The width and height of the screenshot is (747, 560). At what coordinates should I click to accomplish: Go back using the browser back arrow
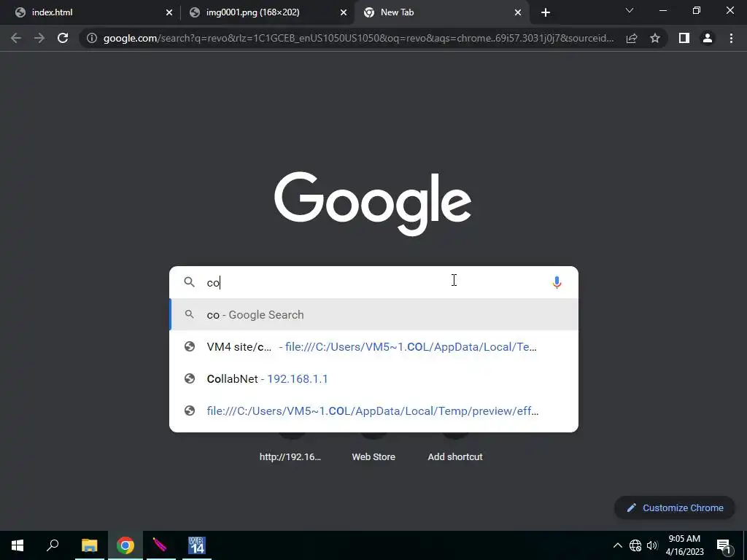coord(16,38)
